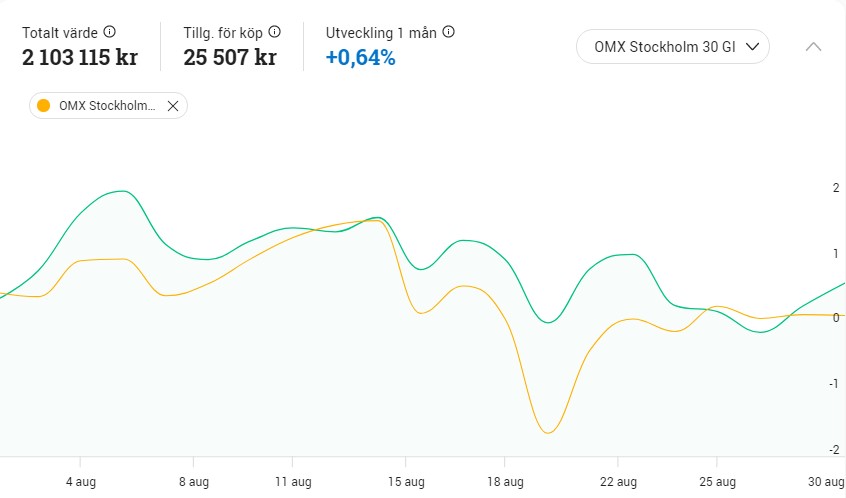Image resolution: width=846 pixels, height=498 pixels.
Task: Select the 18 aug axis marker
Action: [505, 481]
